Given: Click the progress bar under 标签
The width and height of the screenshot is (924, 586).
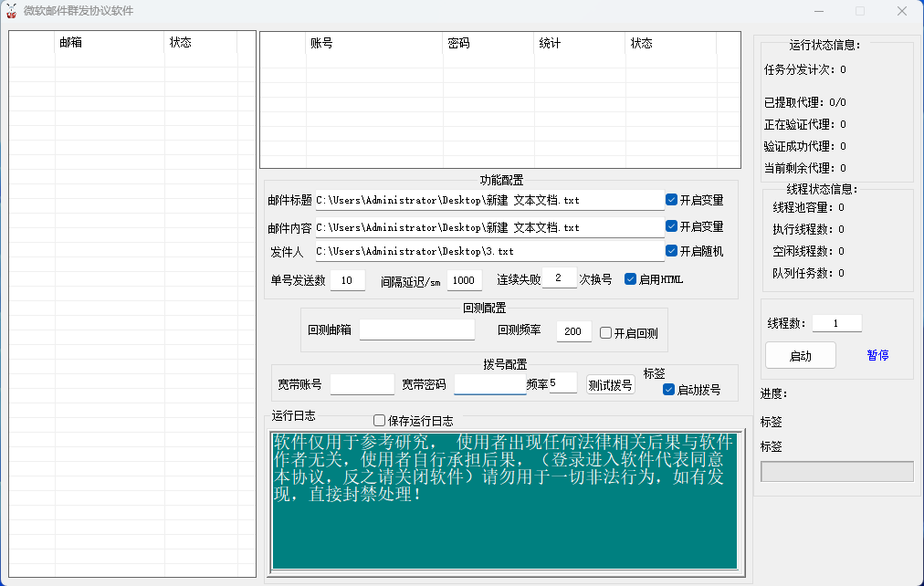Looking at the screenshot, I should pos(836,471).
